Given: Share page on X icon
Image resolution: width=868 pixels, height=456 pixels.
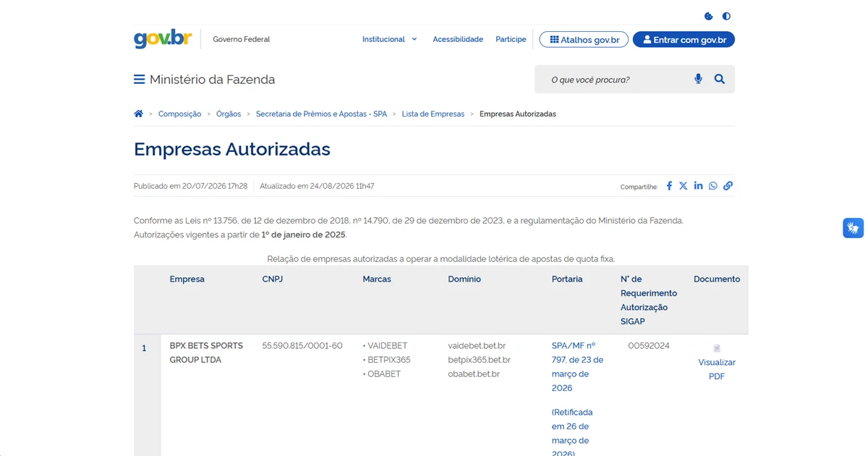Looking at the screenshot, I should pos(684,186).
